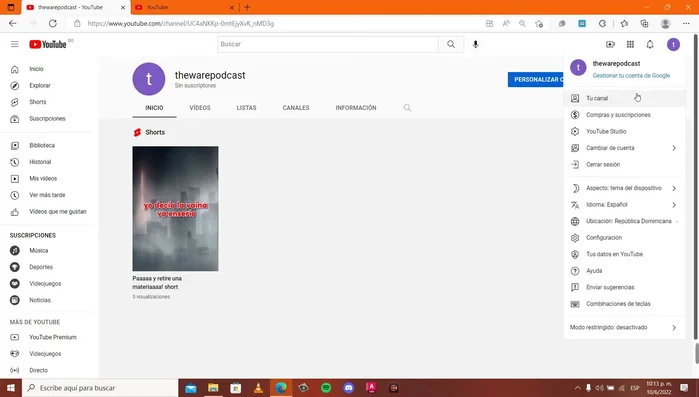699x397 pixels.
Task: Click the channel profile picture
Action: coord(149,79)
